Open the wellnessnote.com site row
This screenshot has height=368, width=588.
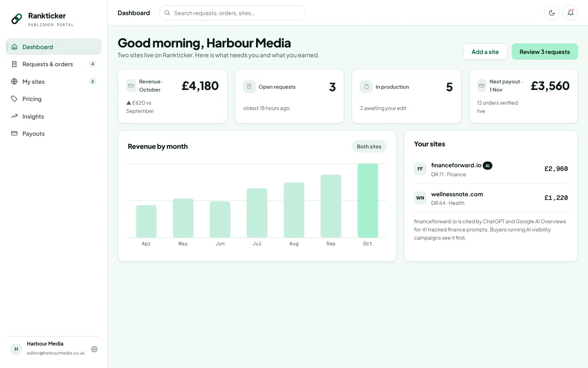[x=491, y=198]
